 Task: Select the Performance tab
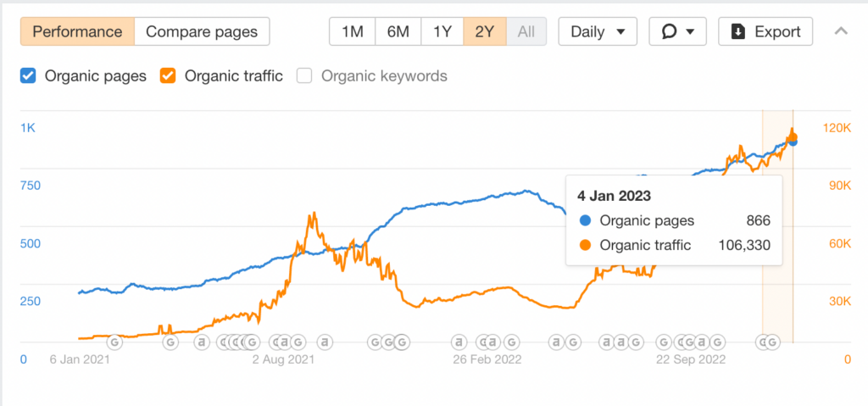pyautogui.click(x=77, y=31)
